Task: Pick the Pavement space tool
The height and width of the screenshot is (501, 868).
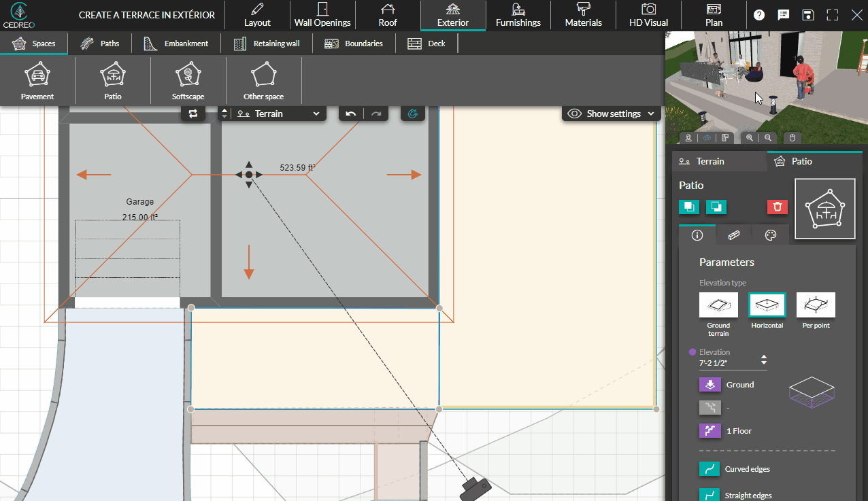Action: 37,81
